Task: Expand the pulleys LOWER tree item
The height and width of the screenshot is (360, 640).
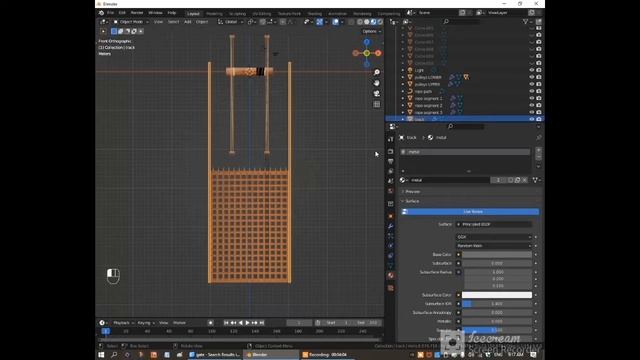Action: [403, 77]
